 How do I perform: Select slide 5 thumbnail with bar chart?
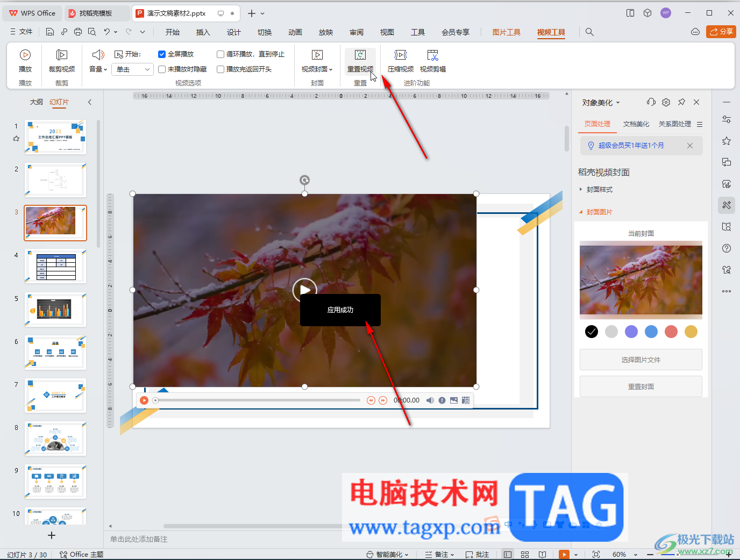point(55,310)
